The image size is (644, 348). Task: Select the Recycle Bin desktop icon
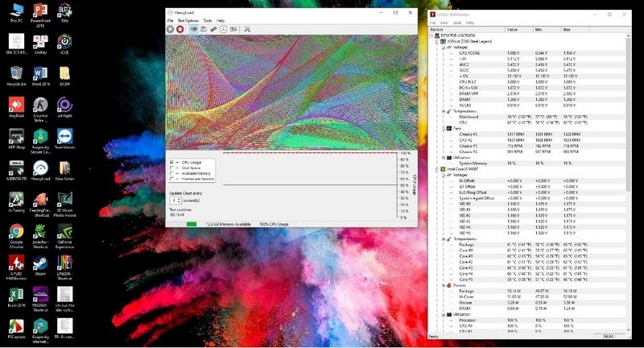click(x=16, y=72)
